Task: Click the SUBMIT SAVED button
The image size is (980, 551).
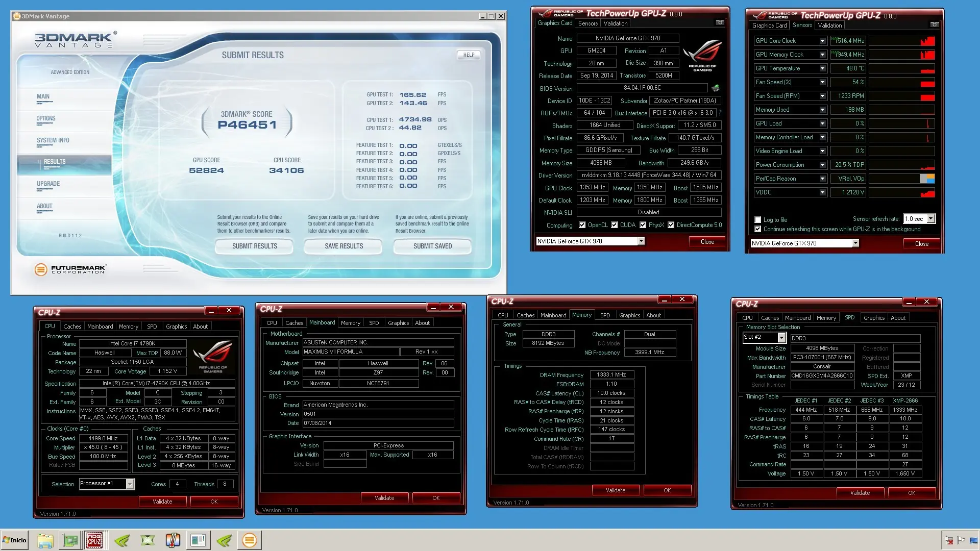Action: [x=432, y=246]
